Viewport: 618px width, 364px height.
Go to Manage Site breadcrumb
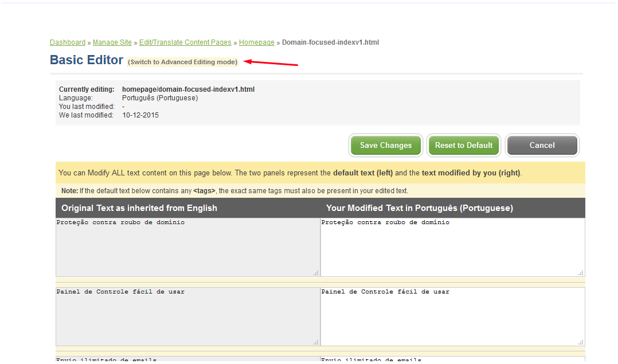112,42
